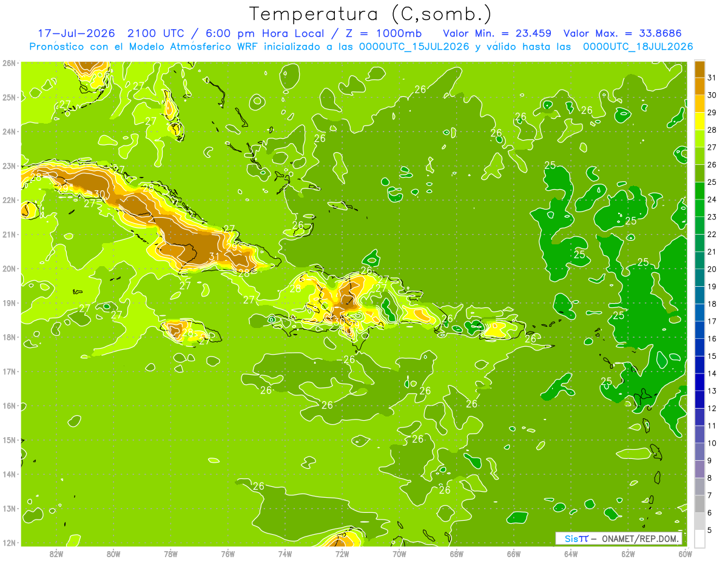The width and height of the screenshot is (728, 562).
Task: Click the "66W" longitude axis label
Action: [514, 554]
